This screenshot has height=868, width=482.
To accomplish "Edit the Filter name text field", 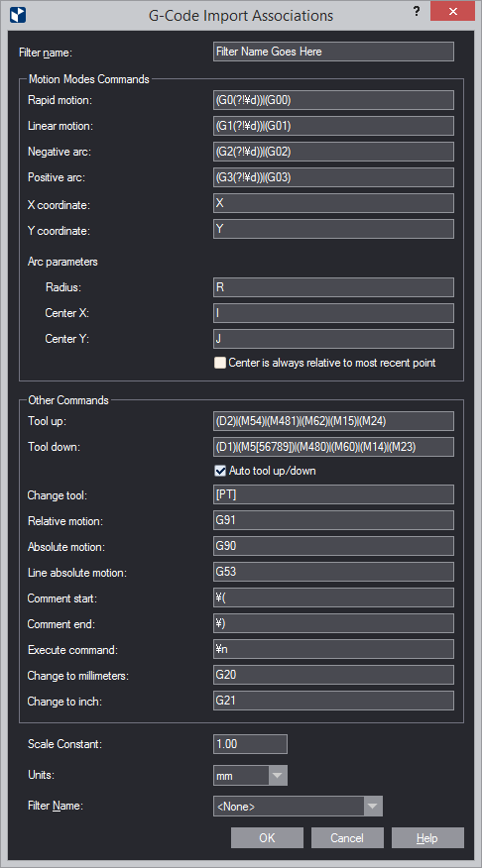I will pos(333,52).
